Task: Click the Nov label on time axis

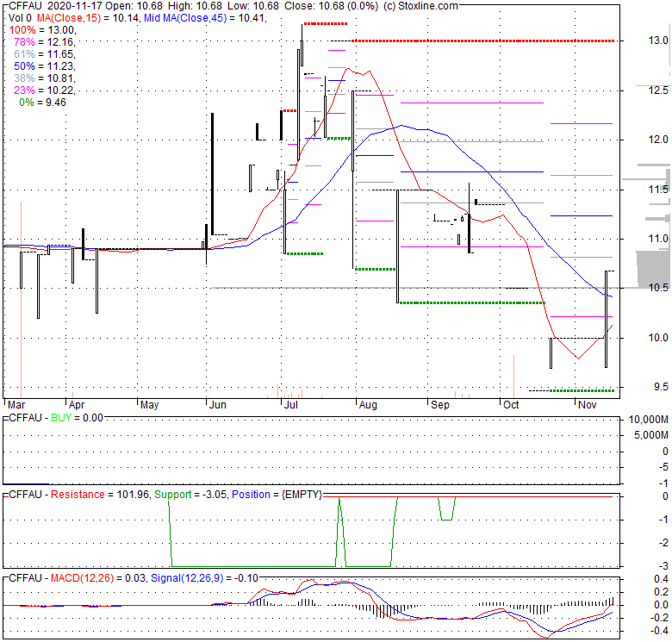Action: point(588,404)
